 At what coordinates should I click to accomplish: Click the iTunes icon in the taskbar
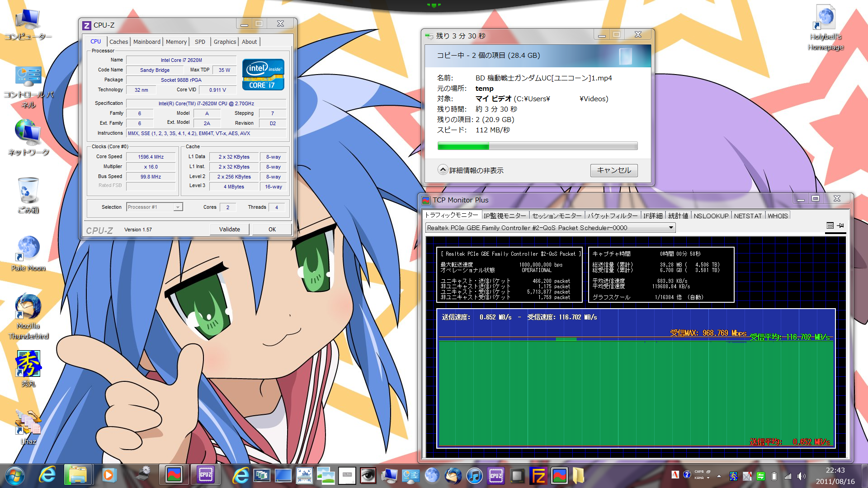tap(474, 475)
